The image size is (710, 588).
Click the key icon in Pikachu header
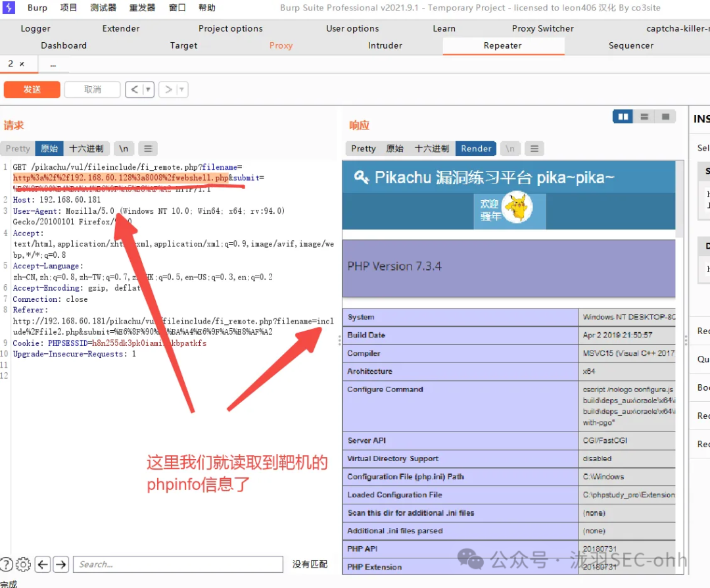click(362, 177)
